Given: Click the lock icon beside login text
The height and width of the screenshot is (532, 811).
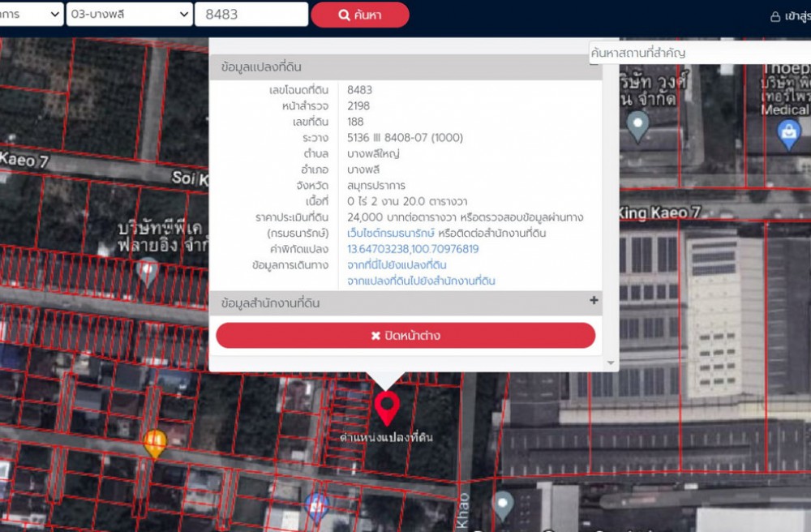Looking at the screenshot, I should pos(775,15).
